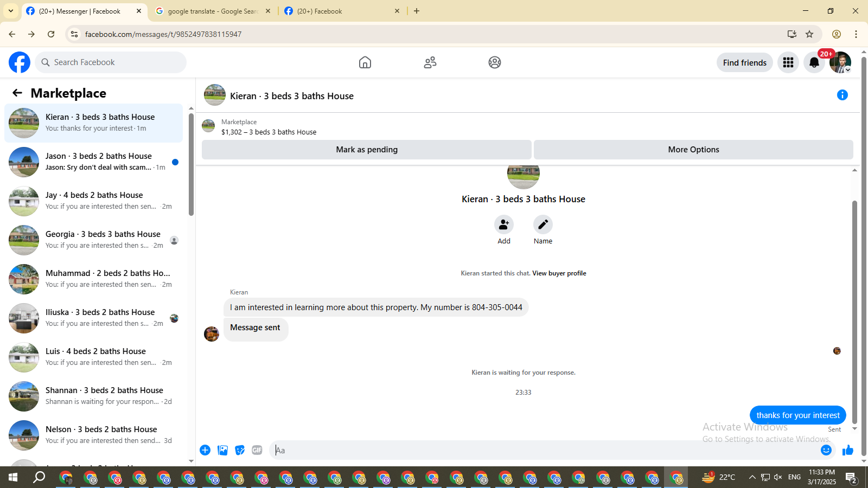Open Windows taskbar search
This screenshot has height=488, width=868.
[x=39, y=477]
